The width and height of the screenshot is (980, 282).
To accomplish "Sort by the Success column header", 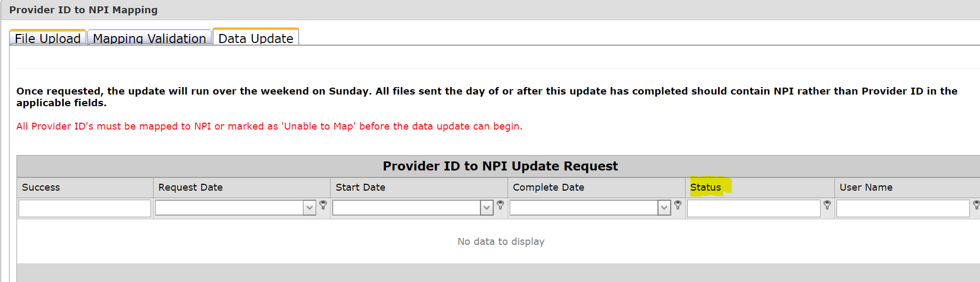I will (x=41, y=187).
